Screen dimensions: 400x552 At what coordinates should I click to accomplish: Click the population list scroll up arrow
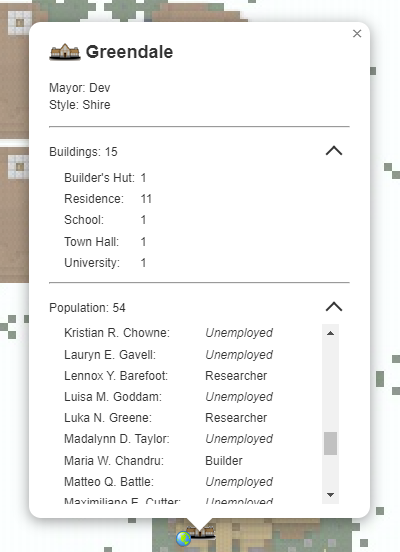click(x=330, y=333)
